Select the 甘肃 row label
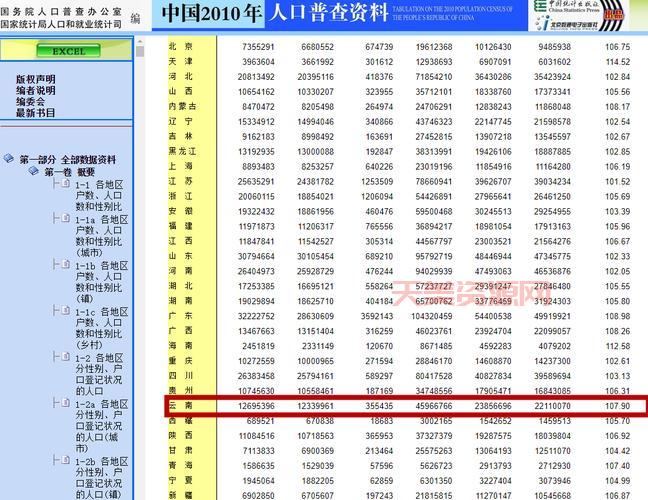The image size is (648, 500). coord(181,450)
